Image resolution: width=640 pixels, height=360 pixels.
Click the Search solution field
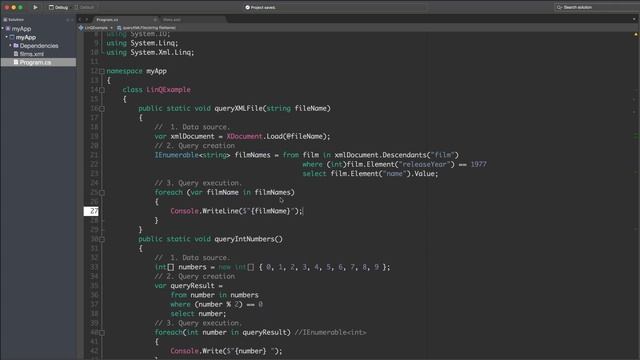click(x=597, y=7)
